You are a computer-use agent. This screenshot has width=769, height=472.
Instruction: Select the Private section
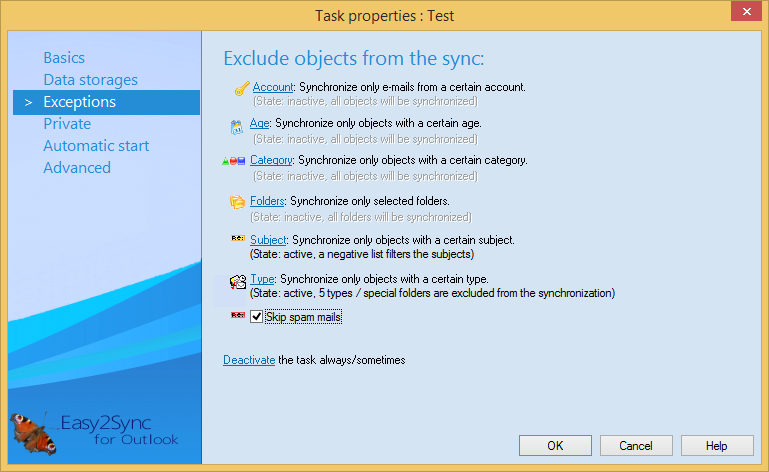tap(67, 124)
